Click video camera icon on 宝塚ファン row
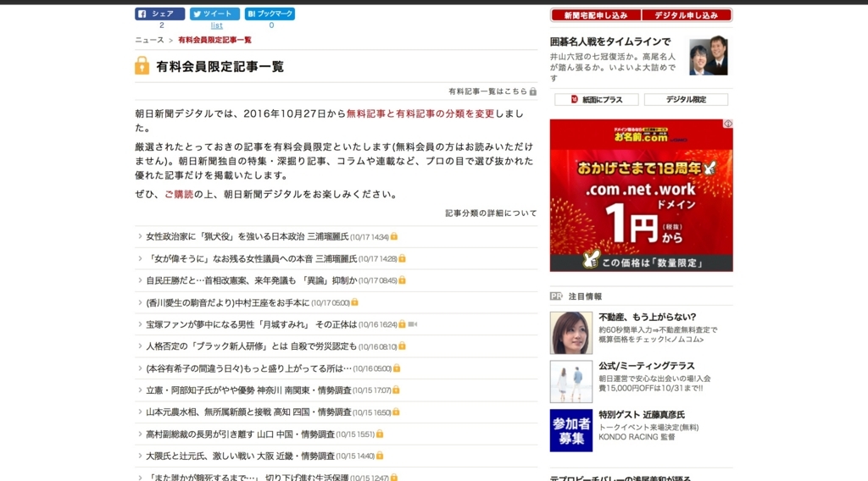868x481 pixels. (x=413, y=324)
